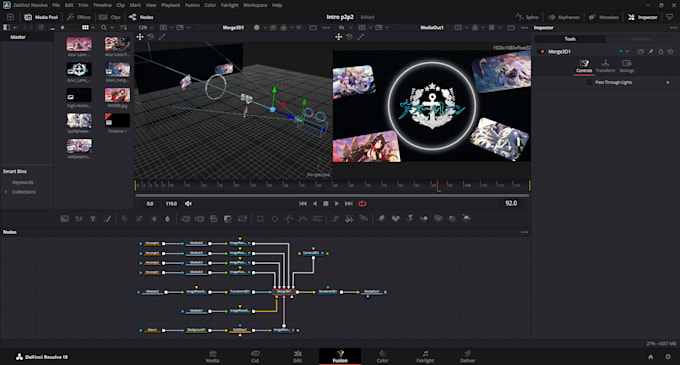Select the MediaOut1 node in node graph
The width and height of the screenshot is (680, 365).
click(372, 292)
